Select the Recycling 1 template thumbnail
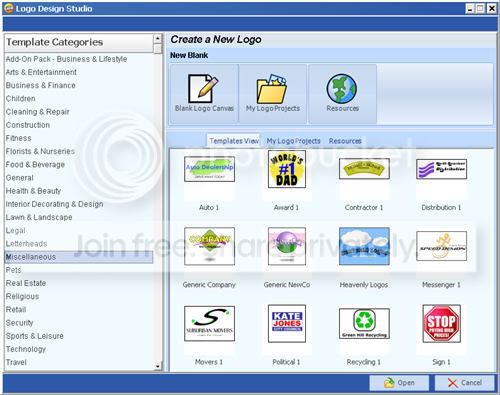Image resolution: width=500 pixels, height=395 pixels. 364,323
